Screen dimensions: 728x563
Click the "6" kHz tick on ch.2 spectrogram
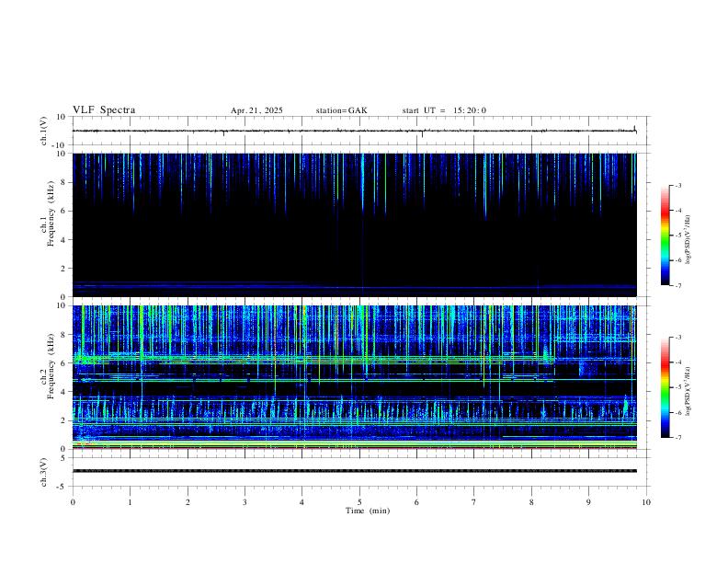64,363
